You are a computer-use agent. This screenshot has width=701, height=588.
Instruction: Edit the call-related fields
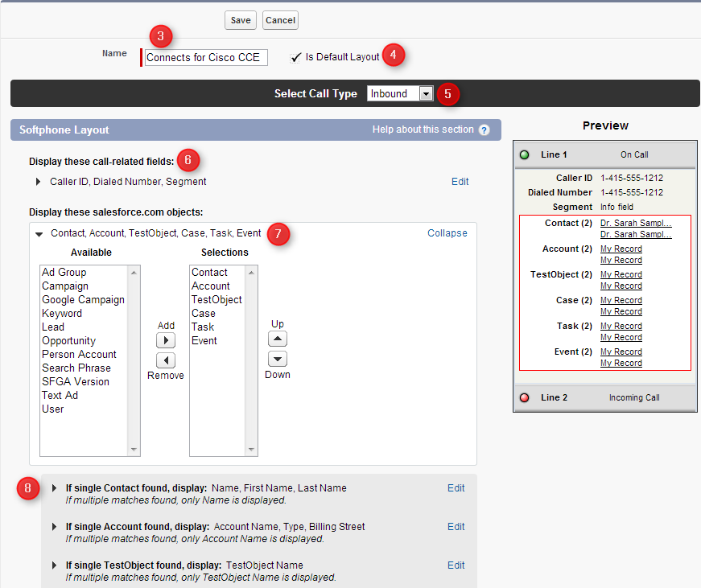[x=460, y=182]
